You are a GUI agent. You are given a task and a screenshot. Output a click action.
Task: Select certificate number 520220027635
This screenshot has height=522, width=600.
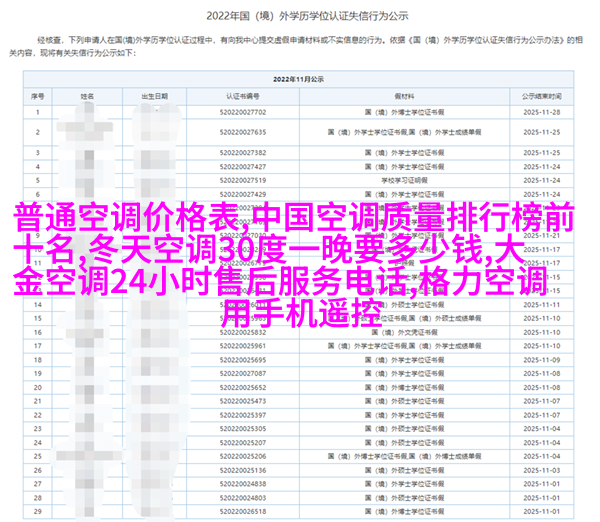click(243, 132)
